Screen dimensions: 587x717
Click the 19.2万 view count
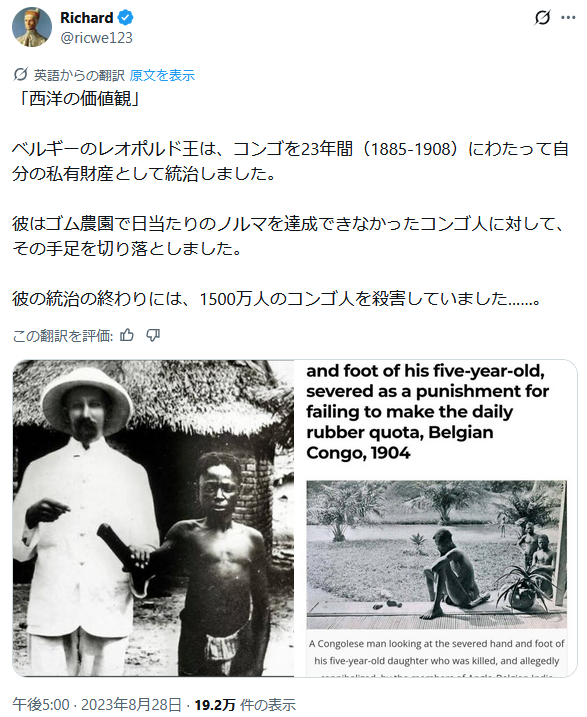point(214,705)
